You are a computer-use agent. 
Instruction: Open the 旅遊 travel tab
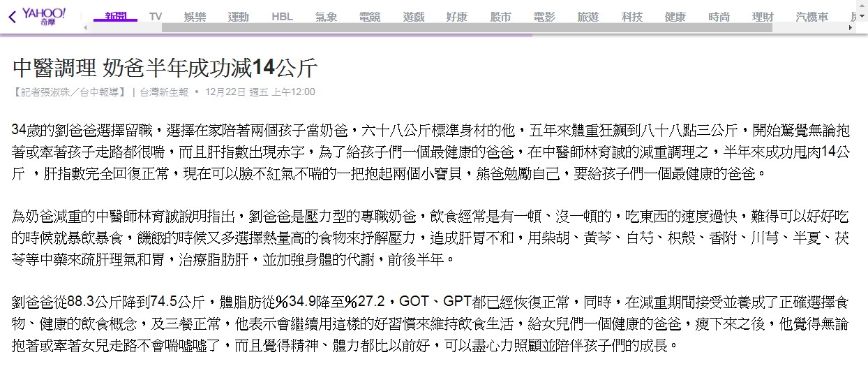coord(588,17)
